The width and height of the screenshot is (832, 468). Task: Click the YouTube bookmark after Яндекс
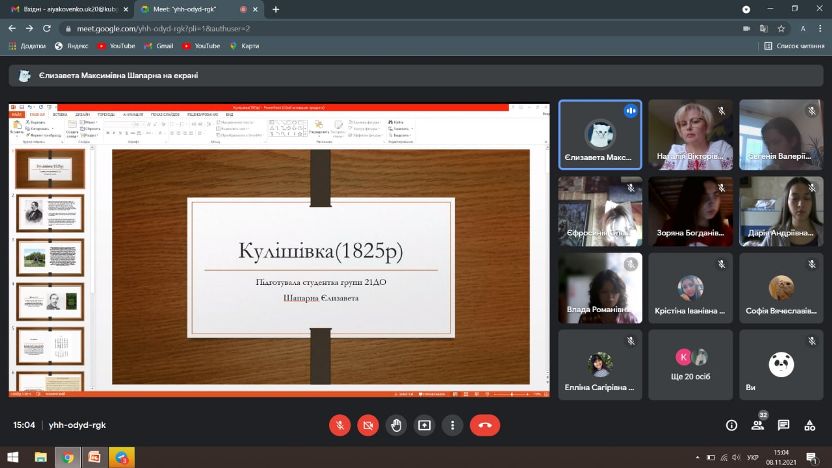[x=116, y=46]
